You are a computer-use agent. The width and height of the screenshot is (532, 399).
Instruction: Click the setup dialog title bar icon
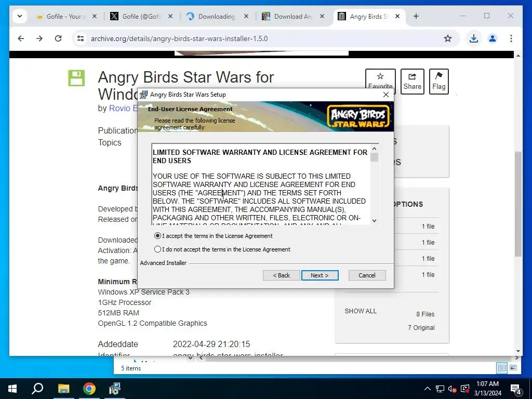(144, 95)
